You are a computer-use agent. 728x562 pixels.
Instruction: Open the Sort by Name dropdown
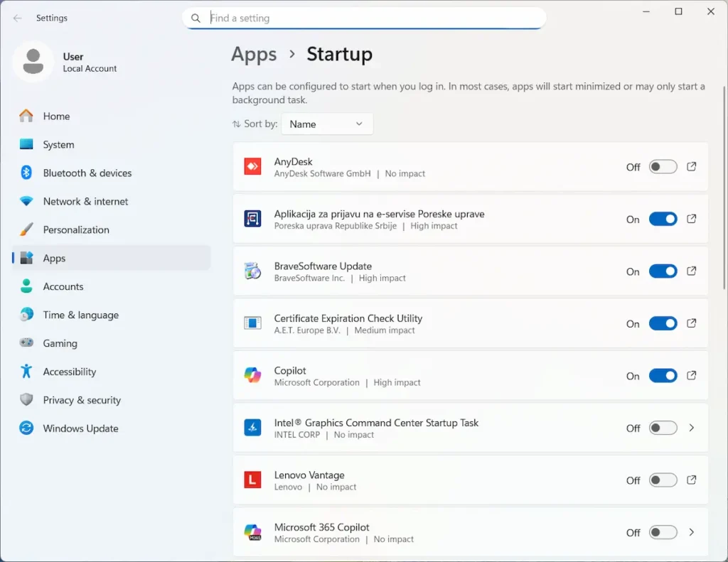(x=327, y=124)
